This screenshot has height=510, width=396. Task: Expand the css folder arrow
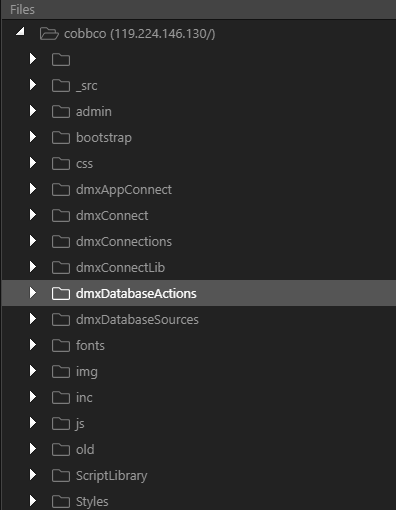tap(33, 163)
